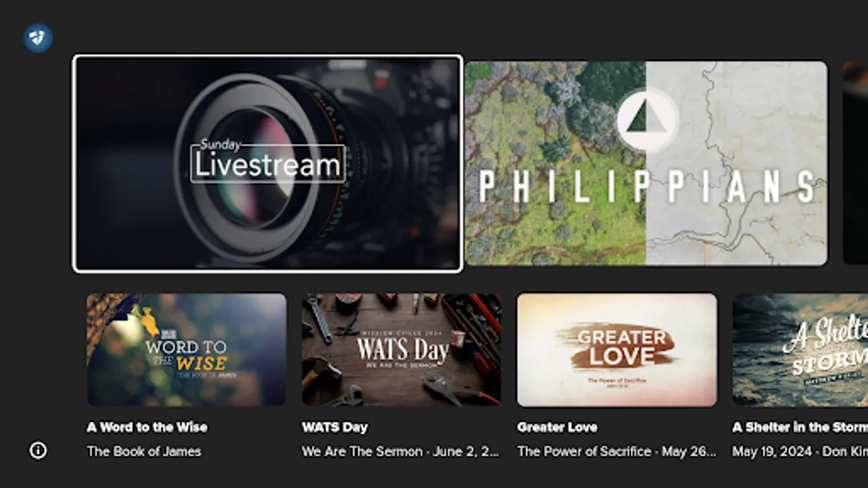Open the A Shelter in the Storm thumbnail
The image size is (868, 488).
click(800, 349)
